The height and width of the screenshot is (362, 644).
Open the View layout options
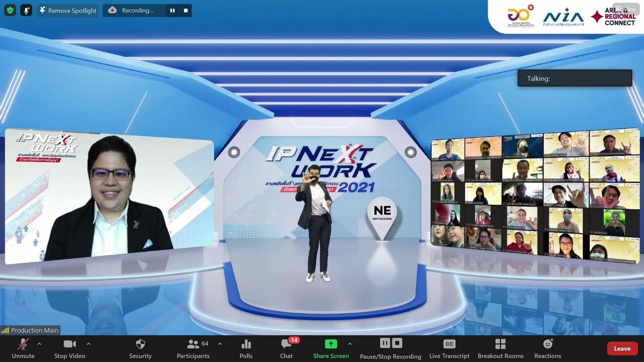point(626,9)
